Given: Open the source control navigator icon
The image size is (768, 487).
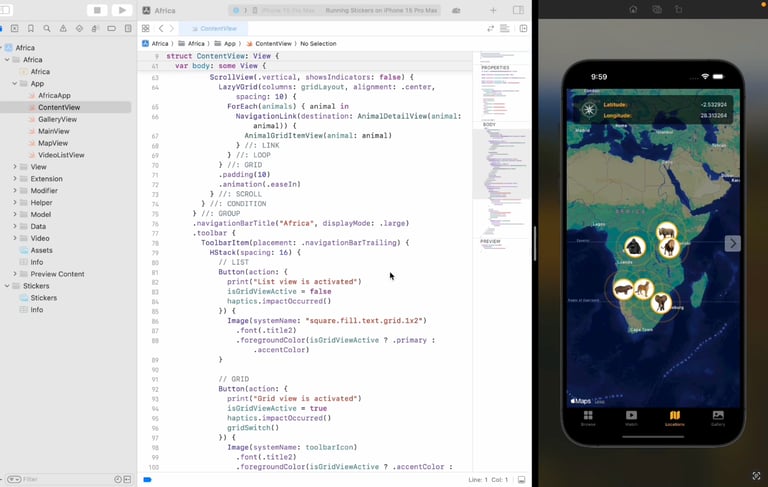Looking at the screenshot, I should (15, 29).
